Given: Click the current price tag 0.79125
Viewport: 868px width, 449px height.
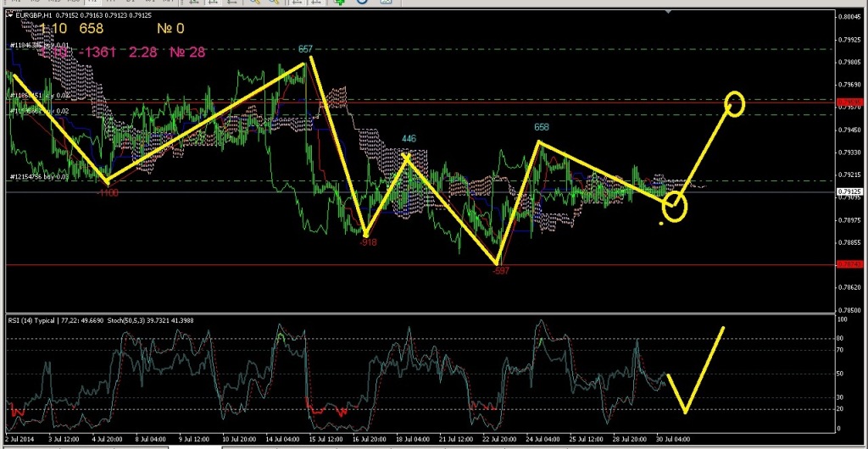Looking at the screenshot, I should click(849, 192).
